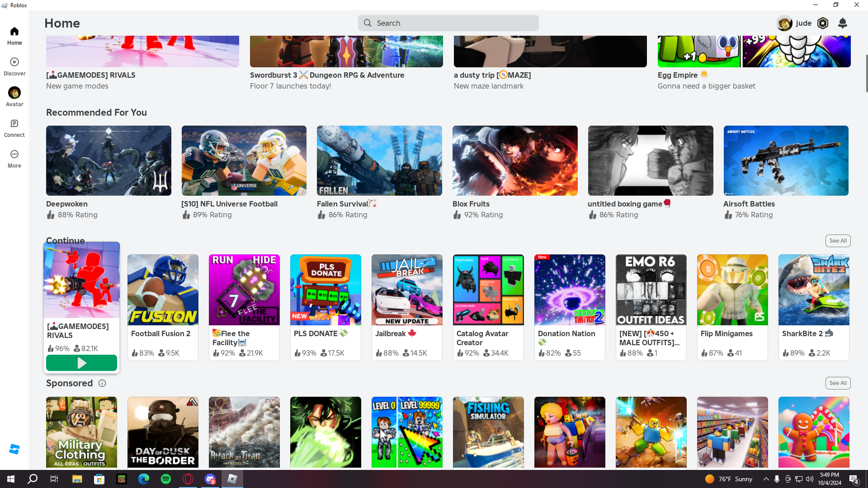Open Windows taskbar search
The height and width of the screenshot is (488, 868).
pos(33,479)
